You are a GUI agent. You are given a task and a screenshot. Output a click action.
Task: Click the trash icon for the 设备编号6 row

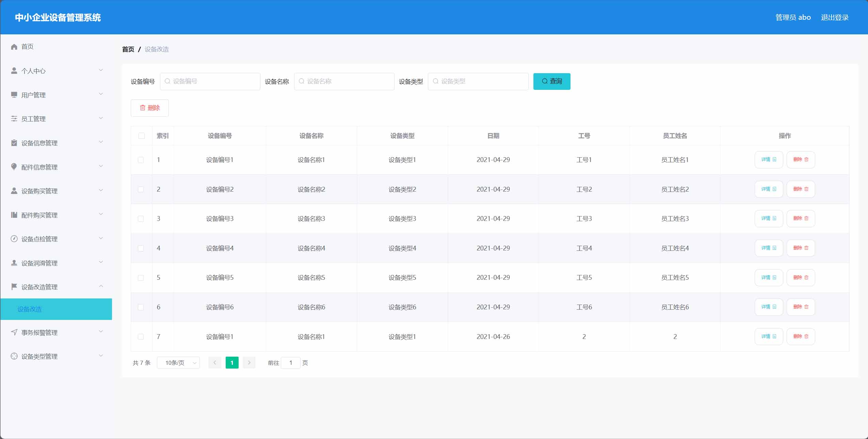click(806, 307)
